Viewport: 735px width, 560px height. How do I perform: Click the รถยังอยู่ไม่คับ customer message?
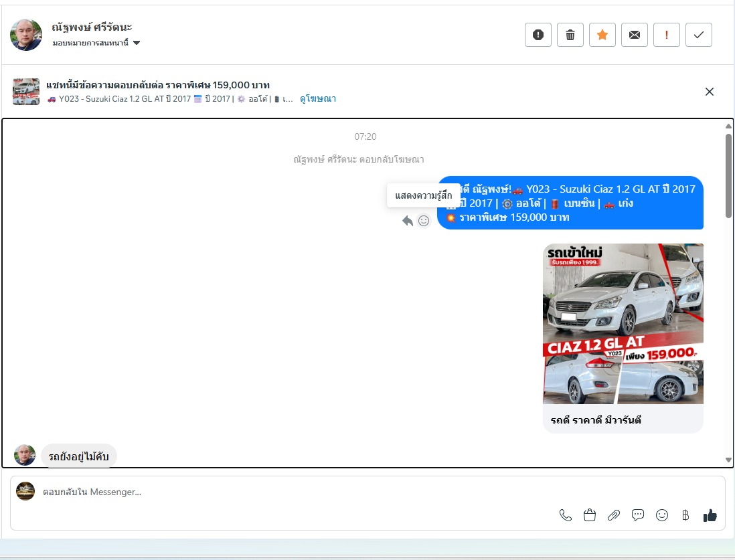click(x=79, y=456)
